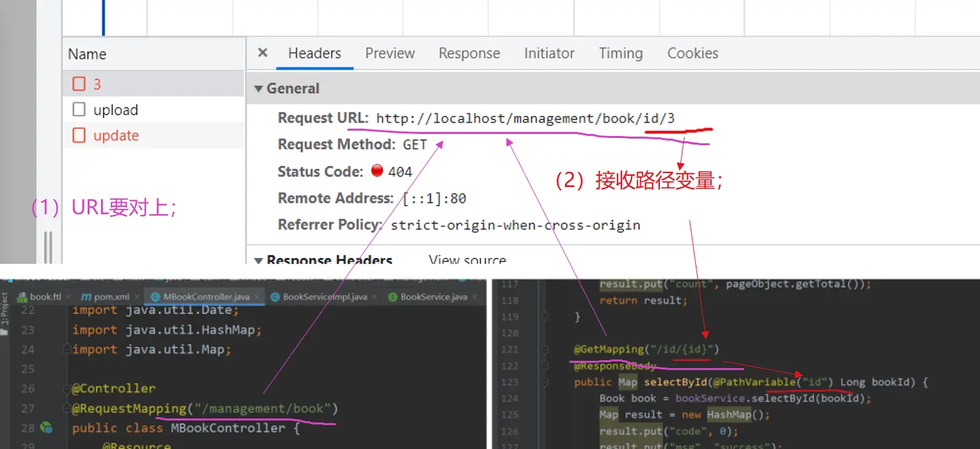Click the document icon beside update
Viewport: 980px width, 449px height.
click(x=79, y=135)
